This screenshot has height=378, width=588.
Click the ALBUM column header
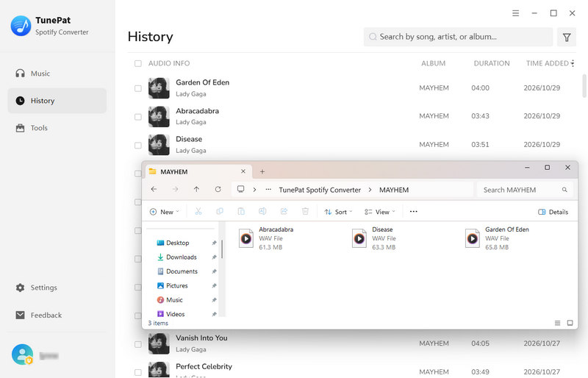click(x=433, y=63)
